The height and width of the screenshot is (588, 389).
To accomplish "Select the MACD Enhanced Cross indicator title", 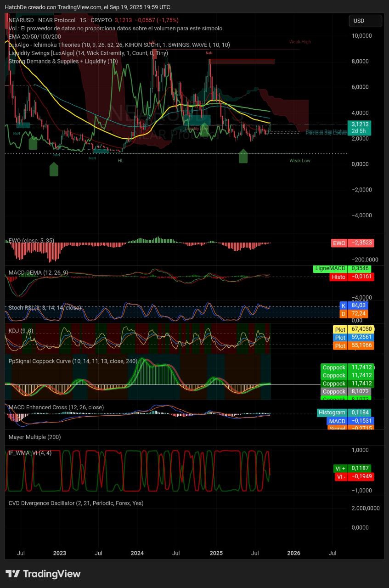I will (56, 407).
